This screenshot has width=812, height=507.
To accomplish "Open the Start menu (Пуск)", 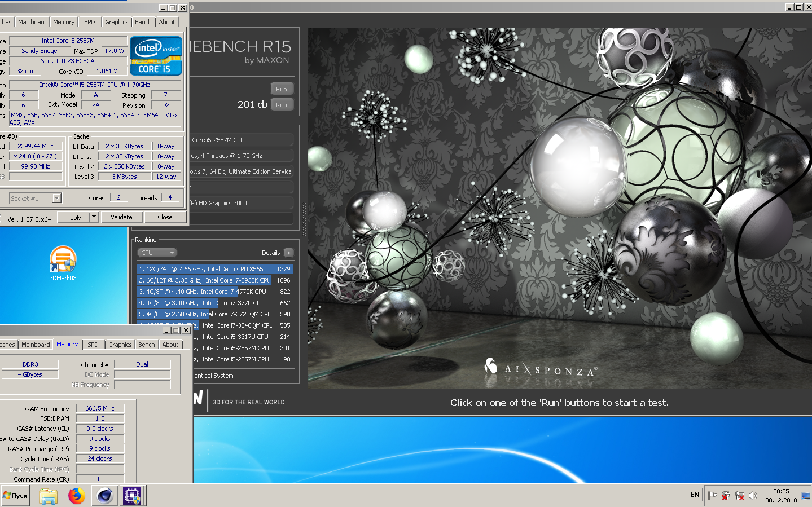I will [x=15, y=496].
